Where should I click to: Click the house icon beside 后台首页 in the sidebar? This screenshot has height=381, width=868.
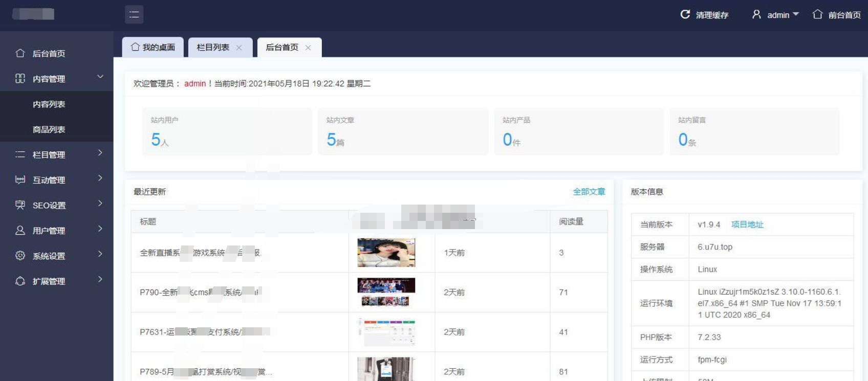click(x=20, y=53)
